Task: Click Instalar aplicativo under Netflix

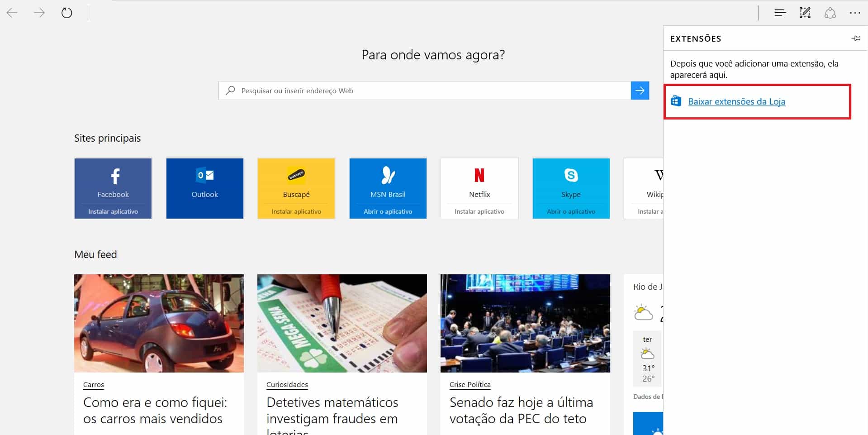Action: tap(479, 211)
